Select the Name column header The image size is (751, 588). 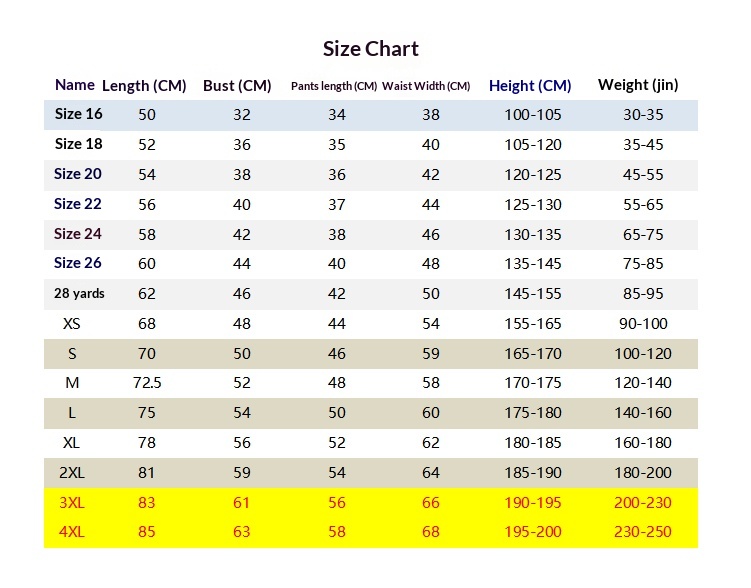pos(75,85)
